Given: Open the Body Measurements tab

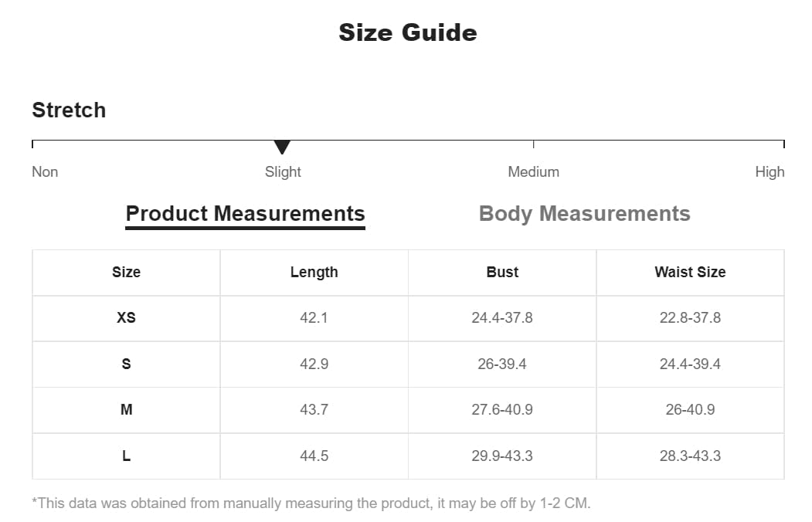Looking at the screenshot, I should [x=584, y=214].
